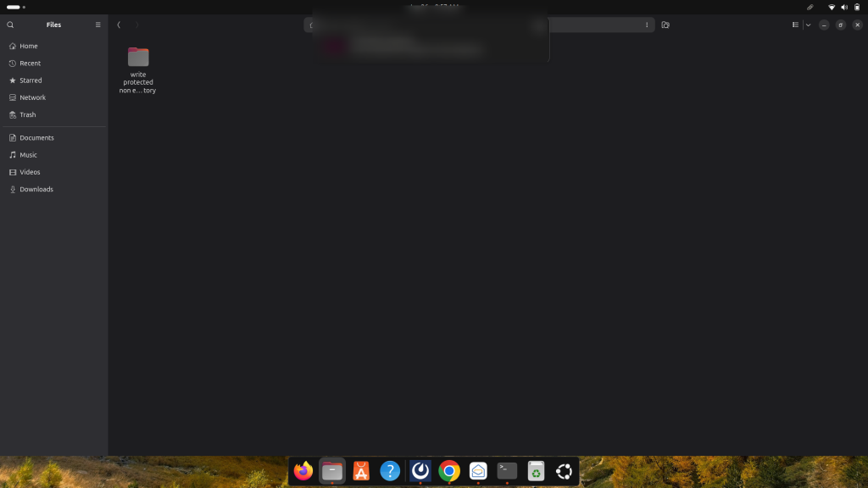The height and width of the screenshot is (488, 868).
Task: Launch Firefox from the dock
Action: pyautogui.click(x=303, y=471)
